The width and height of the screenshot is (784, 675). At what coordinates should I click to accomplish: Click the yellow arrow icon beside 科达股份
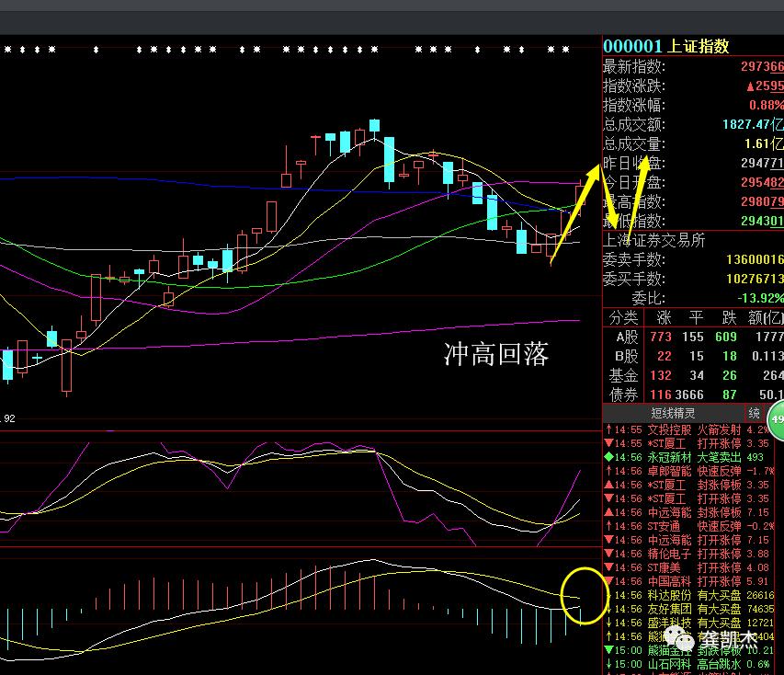pos(608,595)
